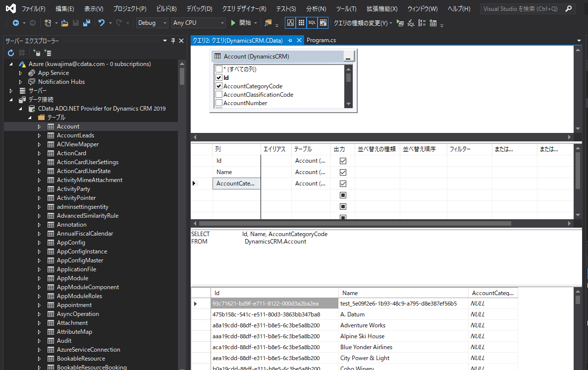The height and width of the screenshot is (370, 588).
Task: Click the verify SQL syntax icon
Action: point(411,23)
